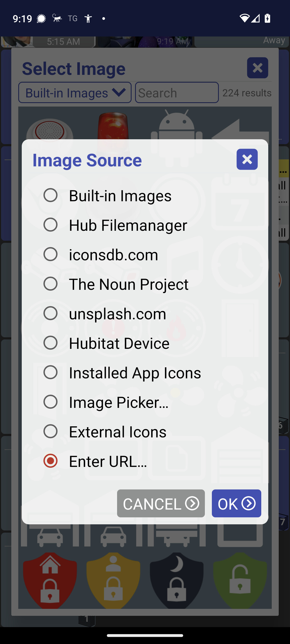Pick The Noun Project source
Viewport: 290px width, 644px height.
coord(50,284)
